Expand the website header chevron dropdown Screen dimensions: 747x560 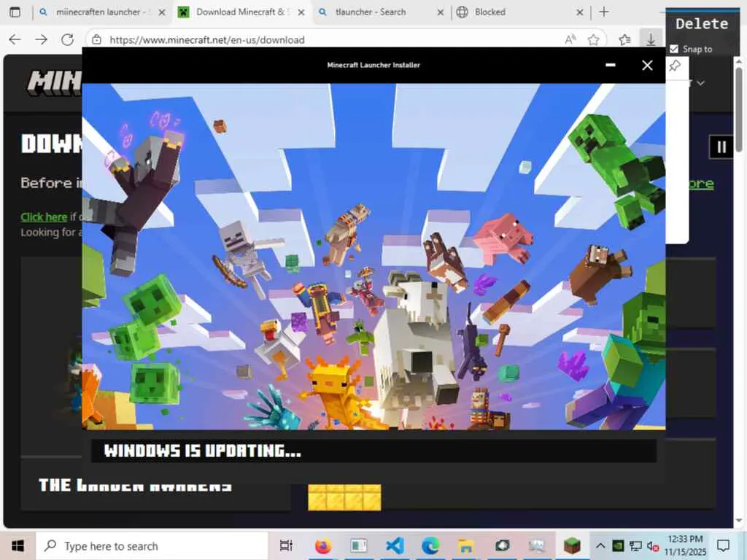tap(701, 83)
